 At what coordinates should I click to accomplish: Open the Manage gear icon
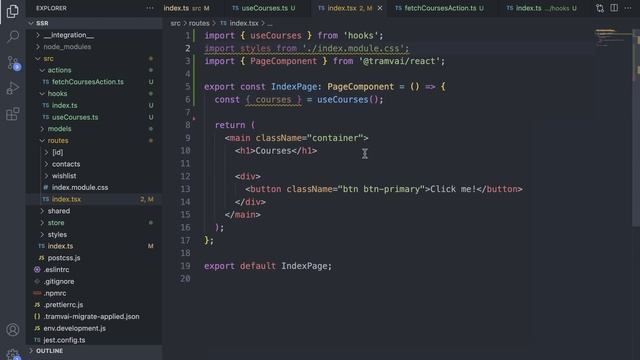point(13,354)
